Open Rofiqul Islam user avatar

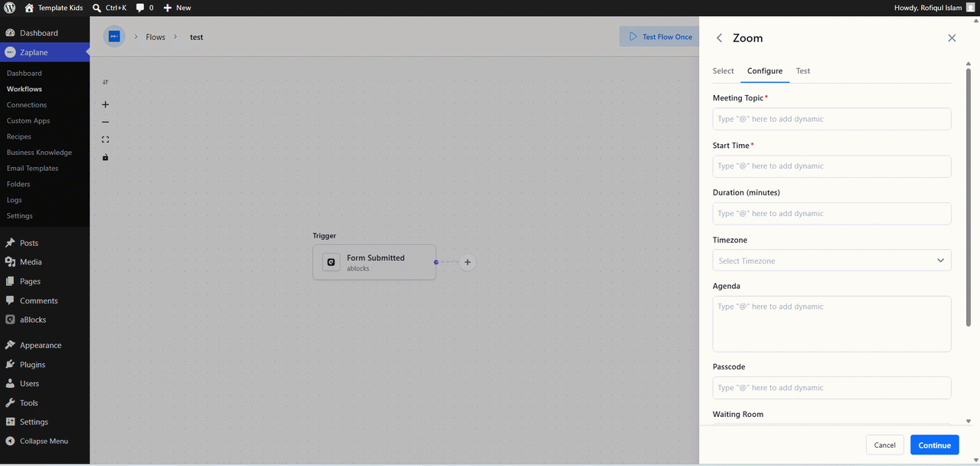coord(970,8)
